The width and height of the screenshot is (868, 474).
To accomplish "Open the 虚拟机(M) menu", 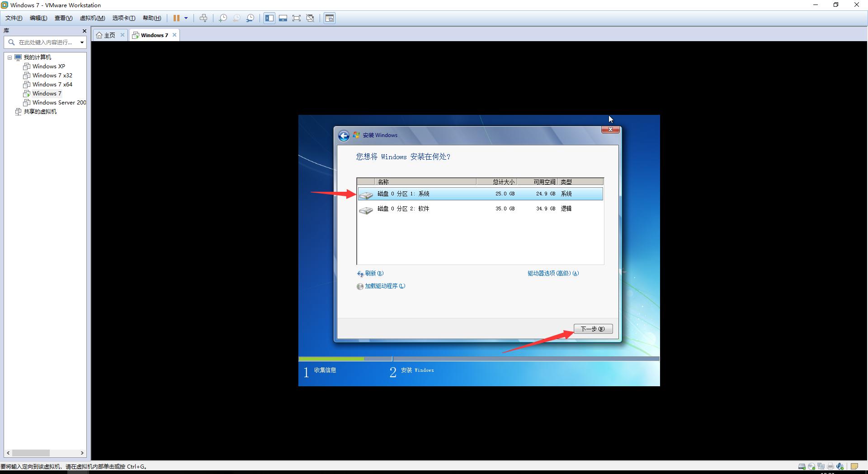I will [x=92, y=18].
